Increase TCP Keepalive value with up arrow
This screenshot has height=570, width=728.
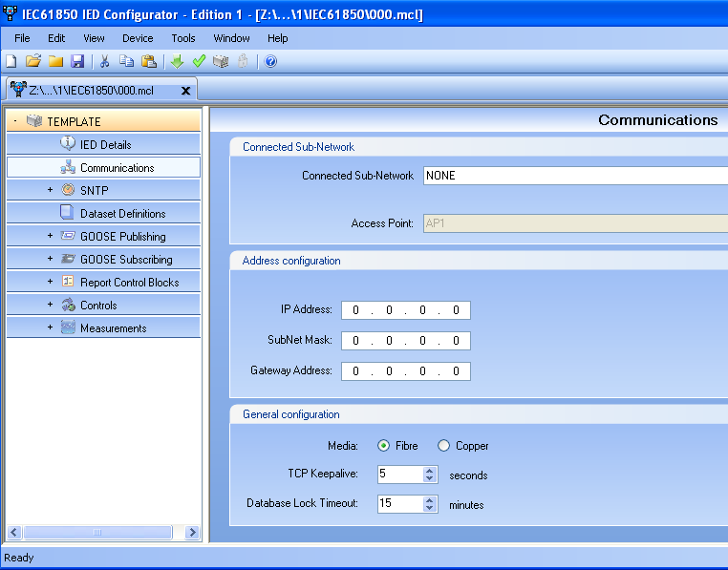tap(430, 470)
